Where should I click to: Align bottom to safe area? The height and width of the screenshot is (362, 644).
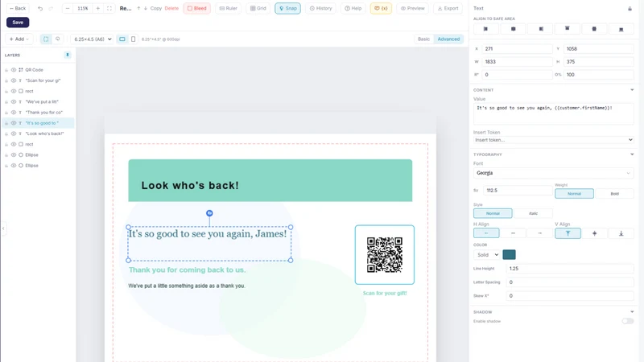pyautogui.click(x=621, y=29)
